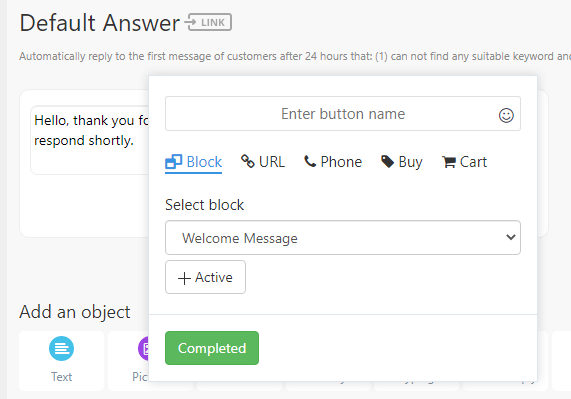This screenshot has height=399, width=571.
Task: Click the chain-link icon for URL
Action: point(248,161)
